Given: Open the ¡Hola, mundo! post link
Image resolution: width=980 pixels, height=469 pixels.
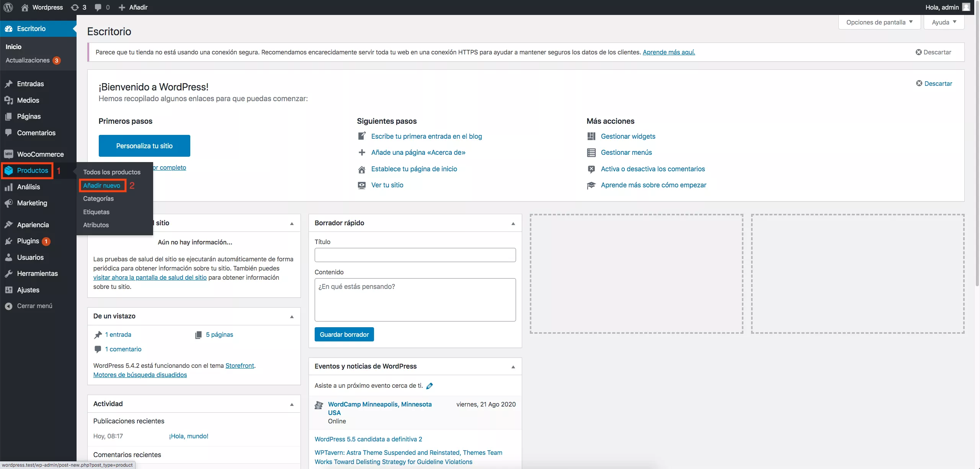Looking at the screenshot, I should tap(189, 436).
